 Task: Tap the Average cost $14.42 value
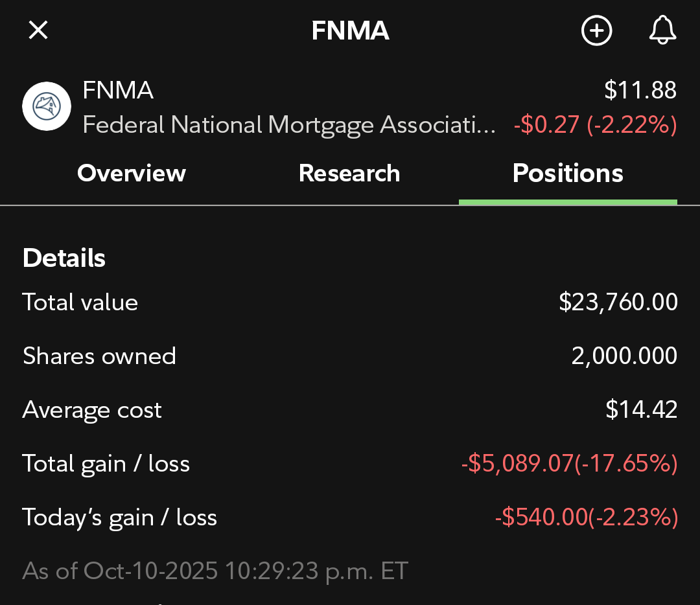(641, 410)
